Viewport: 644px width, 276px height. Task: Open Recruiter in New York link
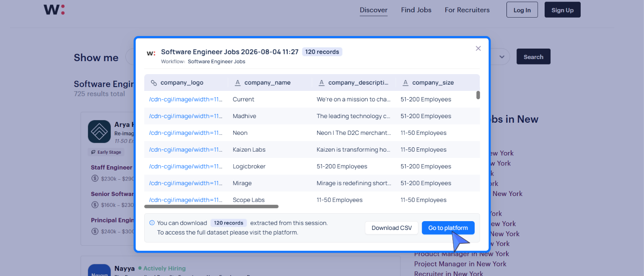pos(449,273)
